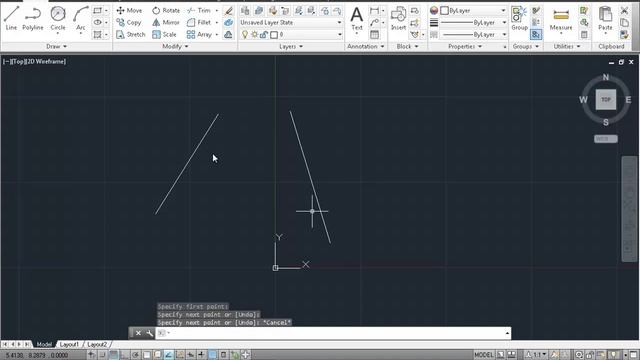Click the command line customize wrench icon
Viewport: 640px width, 360px height.
(x=149, y=333)
